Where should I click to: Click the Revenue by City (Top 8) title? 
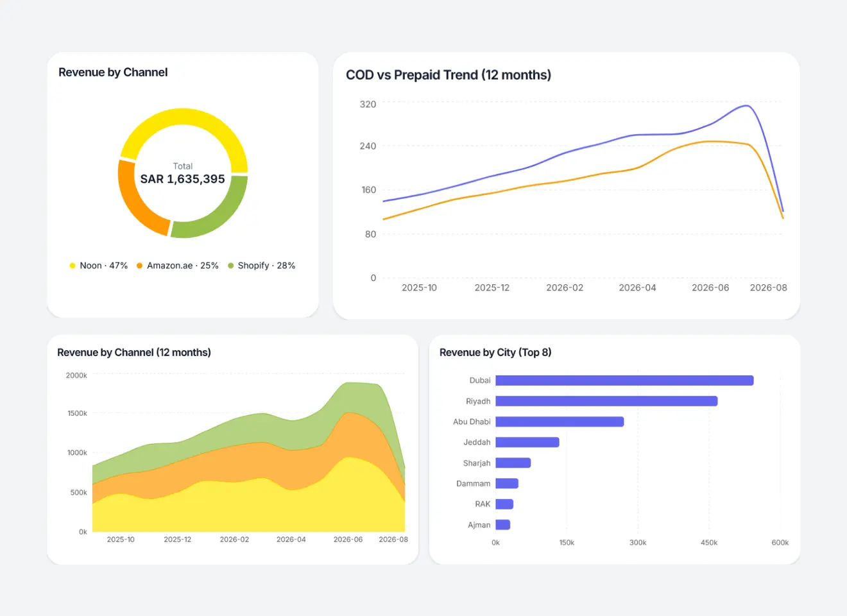495,352
